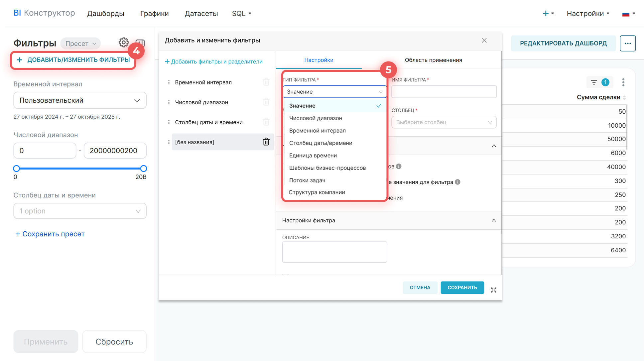Click the fullscreen expand icon in dialog
Screen dimensions: 644x361
coord(493,290)
